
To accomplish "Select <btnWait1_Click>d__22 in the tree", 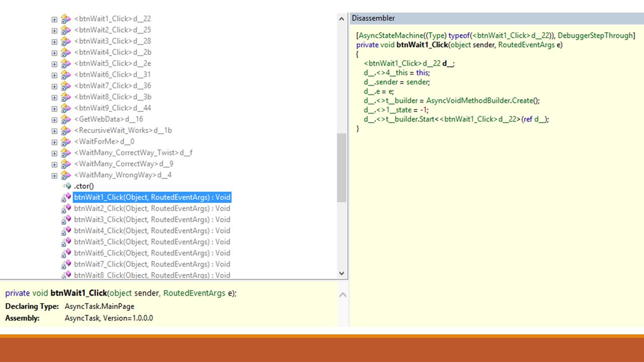I will tap(113, 19).
